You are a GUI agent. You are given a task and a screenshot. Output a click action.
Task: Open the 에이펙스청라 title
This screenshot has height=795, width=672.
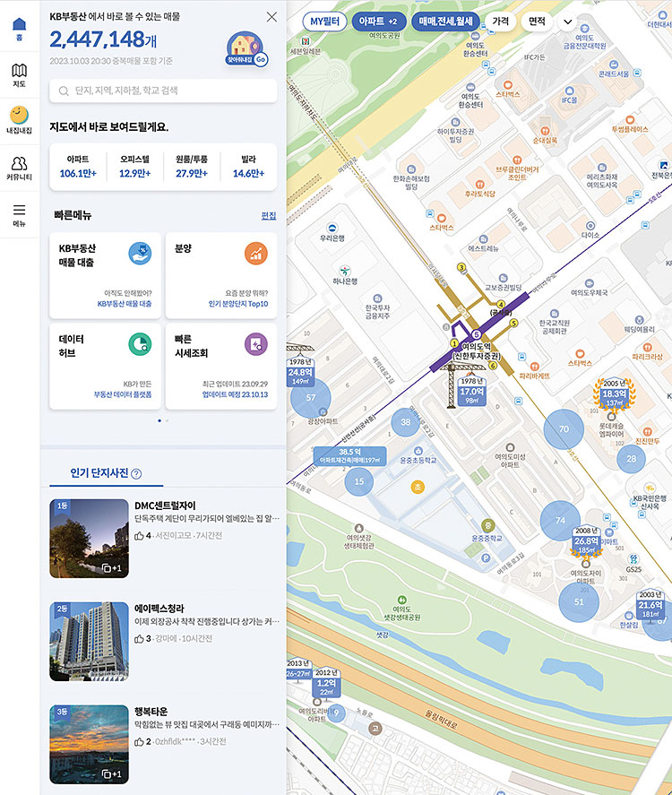click(159, 609)
